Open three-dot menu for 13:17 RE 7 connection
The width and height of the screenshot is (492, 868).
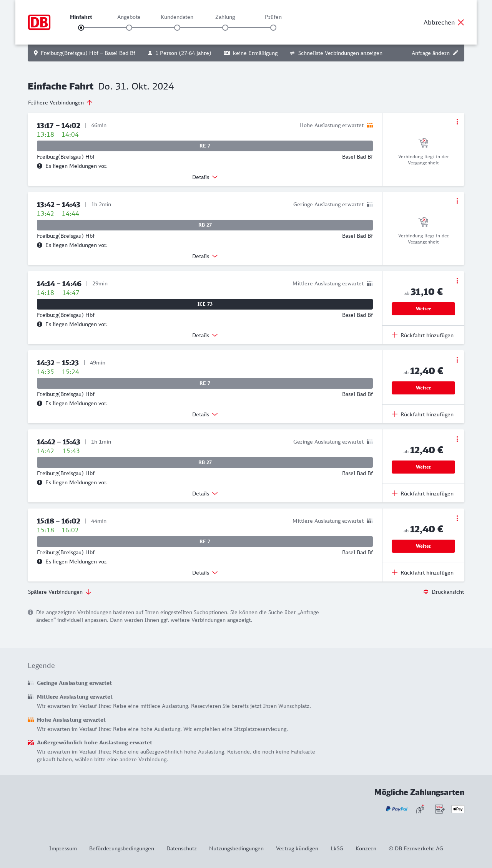tap(457, 122)
